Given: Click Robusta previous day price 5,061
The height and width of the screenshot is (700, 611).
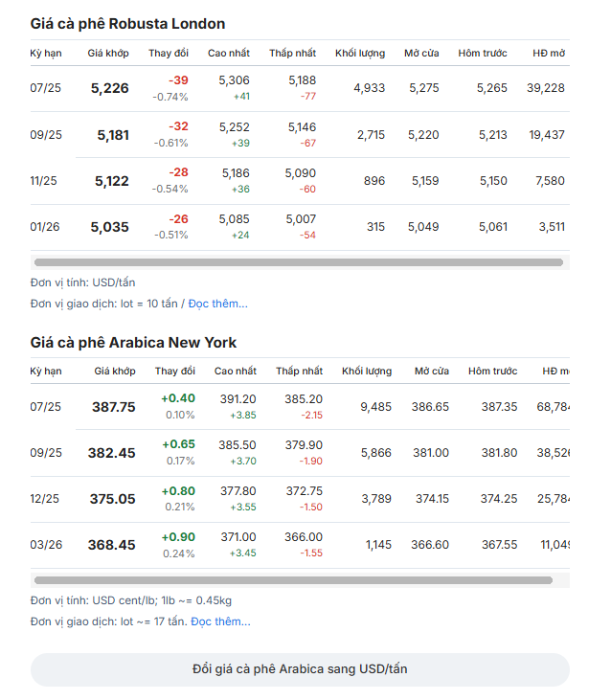Looking at the screenshot, I should point(493,227).
